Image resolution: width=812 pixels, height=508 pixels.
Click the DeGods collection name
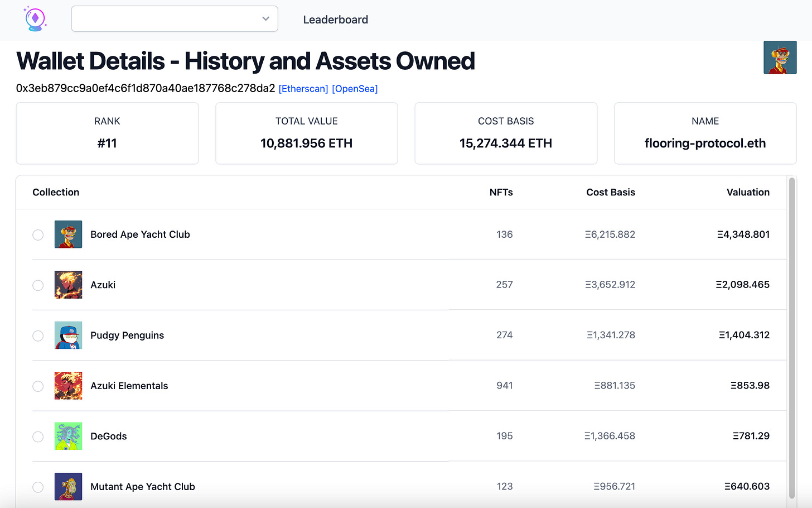(108, 436)
